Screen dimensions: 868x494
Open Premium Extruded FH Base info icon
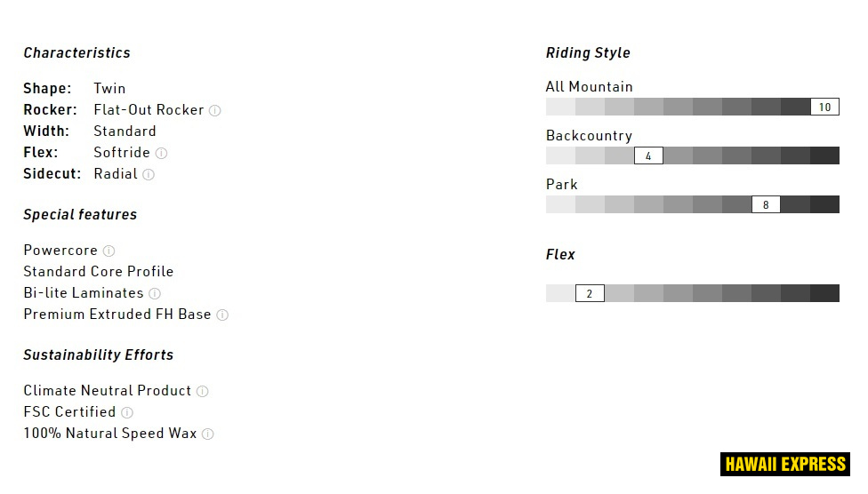click(222, 315)
